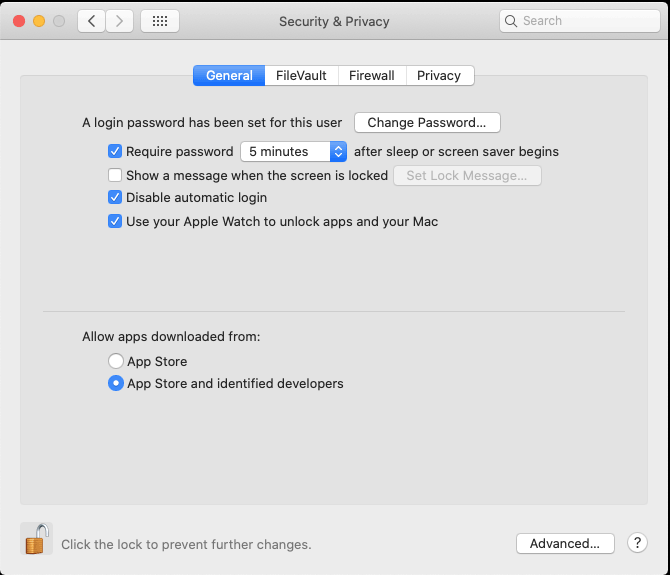Minimize the window with yellow button

click(39, 21)
